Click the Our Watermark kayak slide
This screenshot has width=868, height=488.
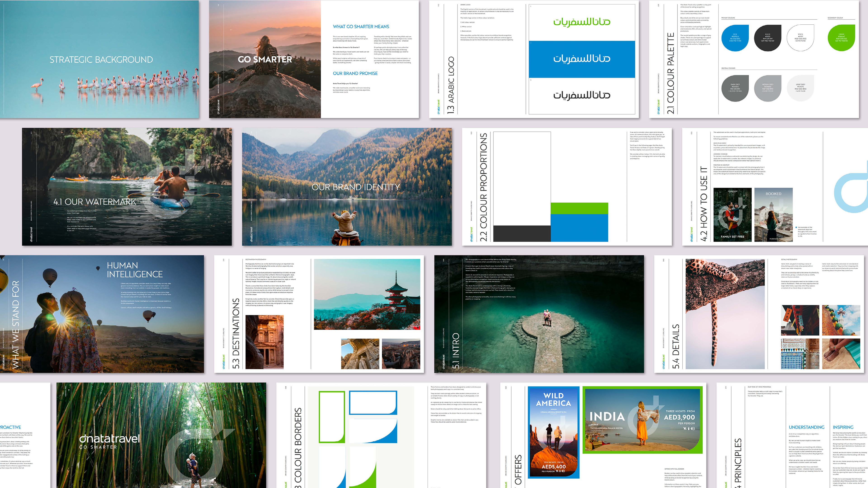pyautogui.click(x=127, y=187)
